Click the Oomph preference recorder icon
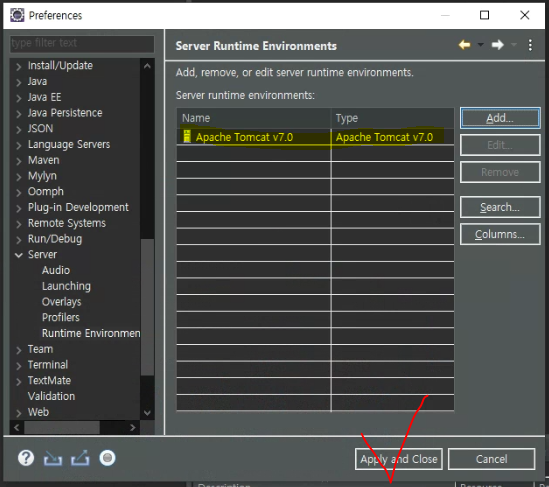The height and width of the screenshot is (487, 549). (x=107, y=458)
